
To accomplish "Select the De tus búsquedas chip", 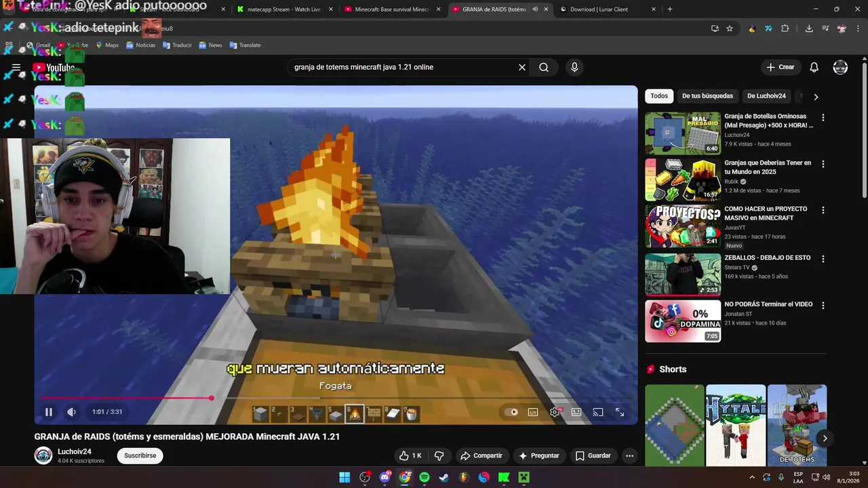I will coord(707,96).
